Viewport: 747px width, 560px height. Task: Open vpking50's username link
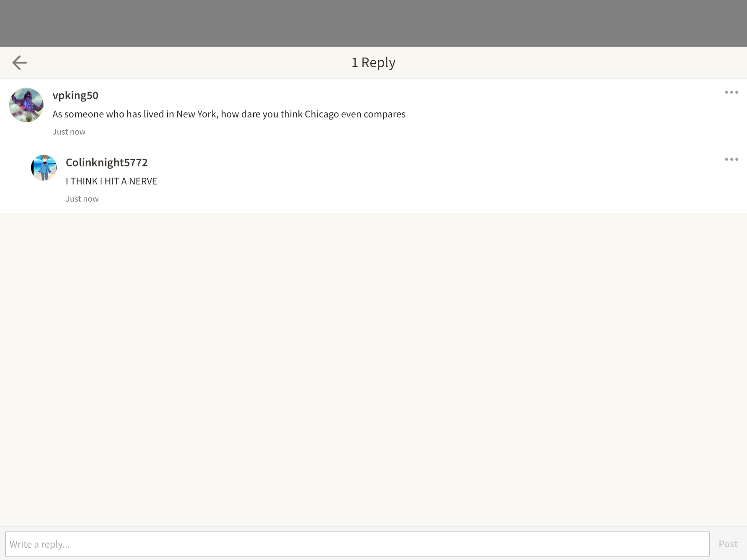click(x=75, y=96)
